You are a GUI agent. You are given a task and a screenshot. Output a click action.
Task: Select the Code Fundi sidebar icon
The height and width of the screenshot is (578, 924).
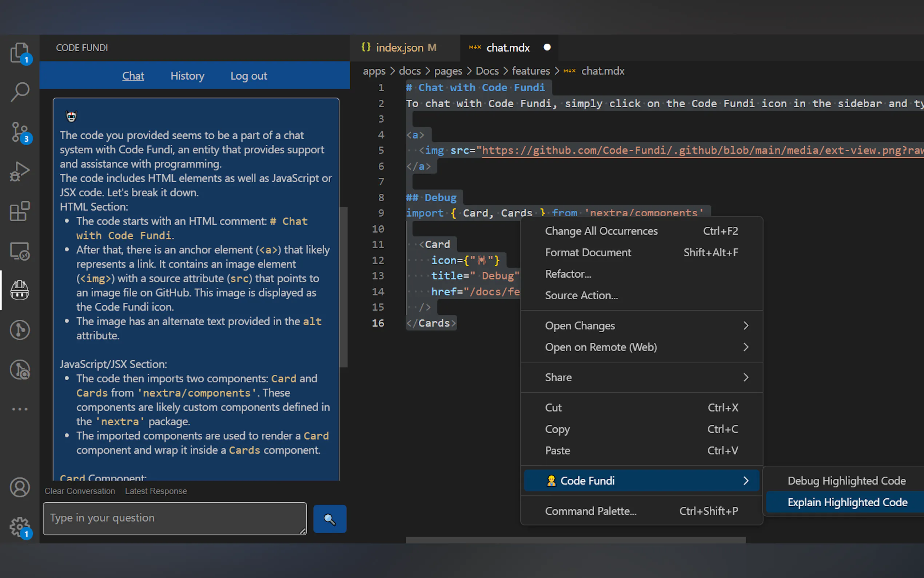(20, 290)
